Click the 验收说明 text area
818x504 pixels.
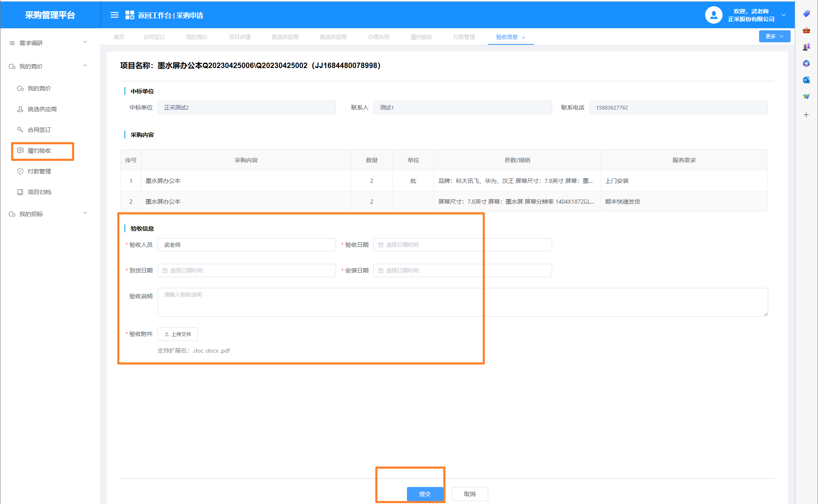click(x=462, y=302)
